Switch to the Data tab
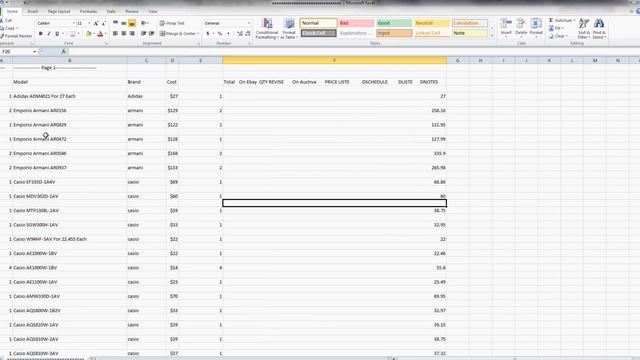 click(x=111, y=11)
